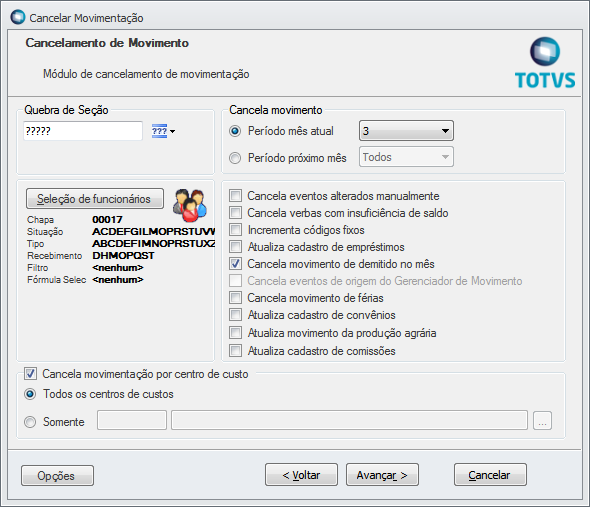
Task: Enable Cancela eventos alterados manualmente
Action: (236, 196)
